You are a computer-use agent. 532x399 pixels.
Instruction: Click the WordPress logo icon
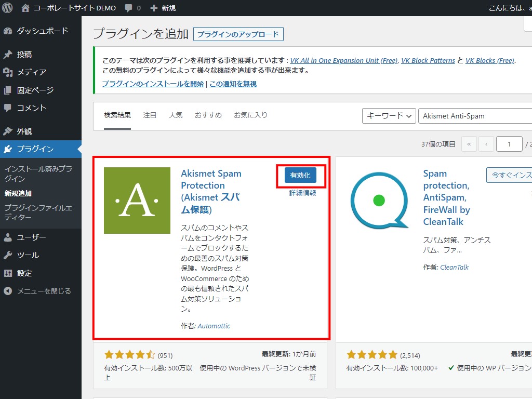[x=8, y=8]
